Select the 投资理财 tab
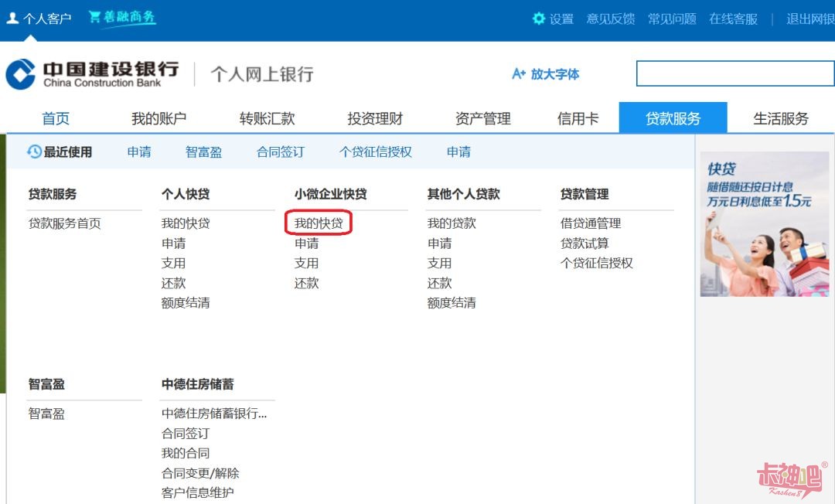This screenshot has height=504, width=835. (373, 117)
